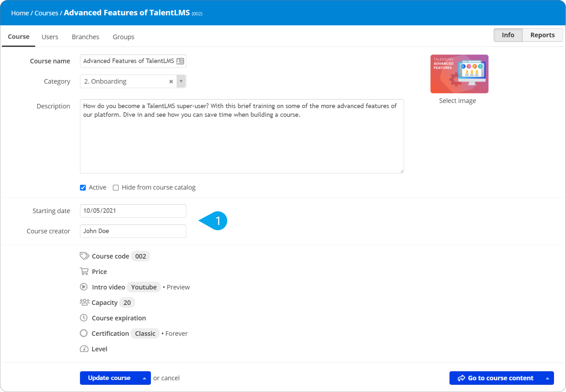Click the Forever certification duration text

177,334
